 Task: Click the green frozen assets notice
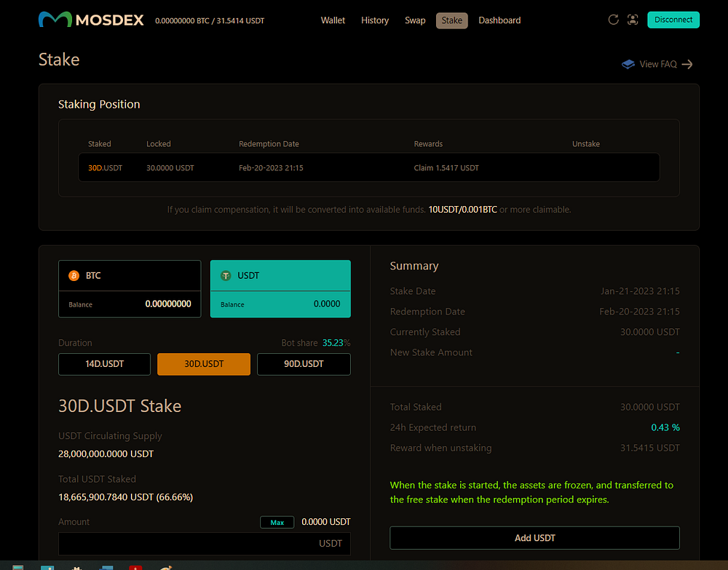531,493
